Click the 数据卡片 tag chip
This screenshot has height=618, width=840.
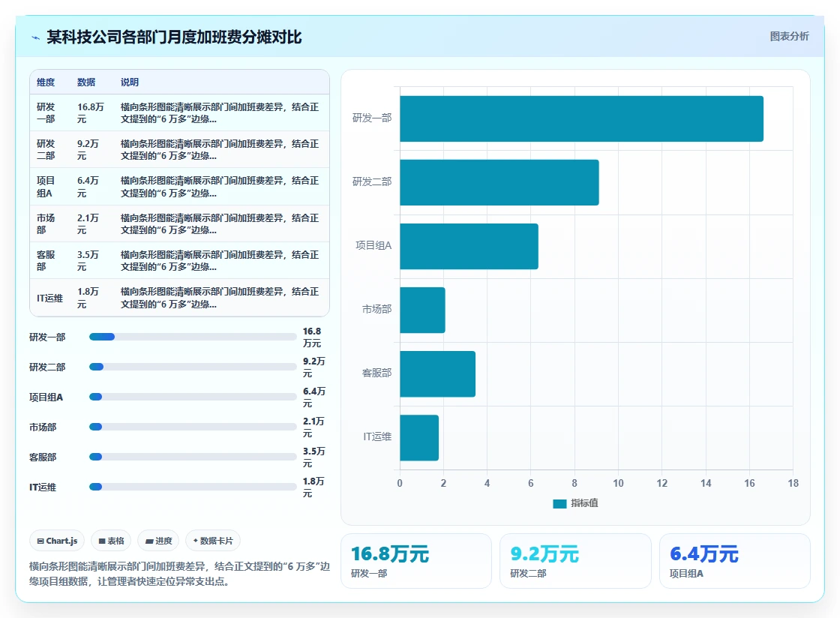tap(213, 541)
